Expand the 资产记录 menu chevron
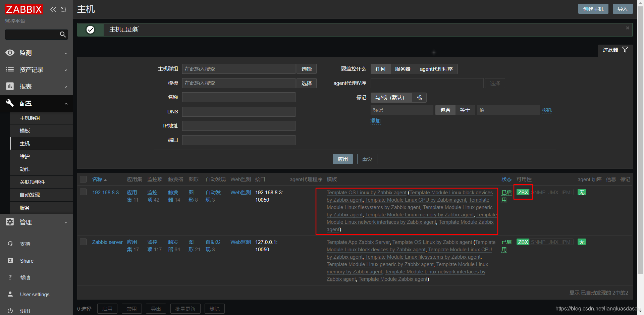This screenshot has height=315, width=644. coord(66,70)
